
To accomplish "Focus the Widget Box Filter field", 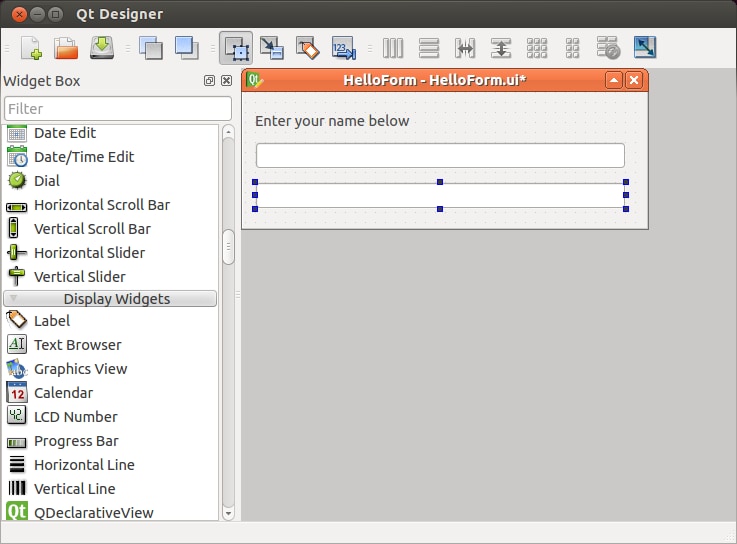I will [x=118, y=109].
